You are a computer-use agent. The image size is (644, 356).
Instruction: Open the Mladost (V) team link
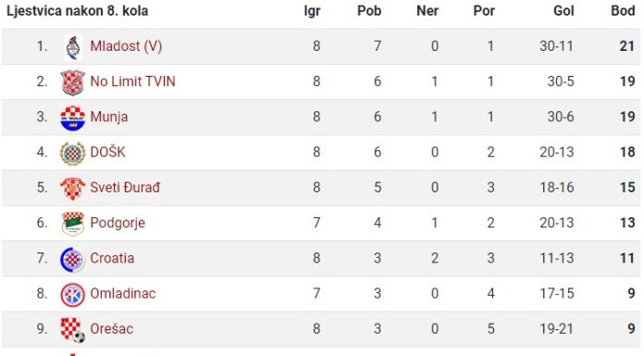[126, 46]
